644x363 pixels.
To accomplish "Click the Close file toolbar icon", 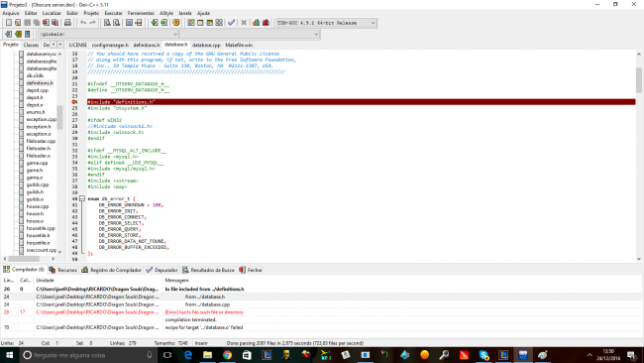I will click(46, 23).
